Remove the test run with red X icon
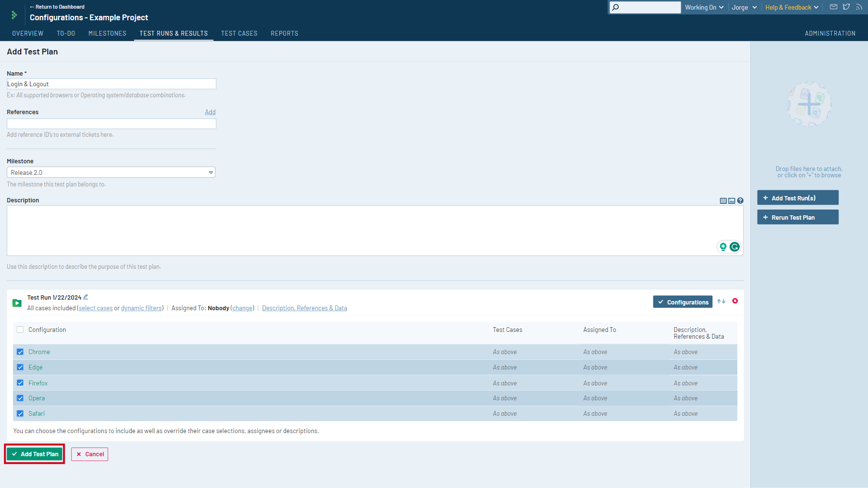This screenshot has width=868, height=488. pyautogui.click(x=735, y=301)
